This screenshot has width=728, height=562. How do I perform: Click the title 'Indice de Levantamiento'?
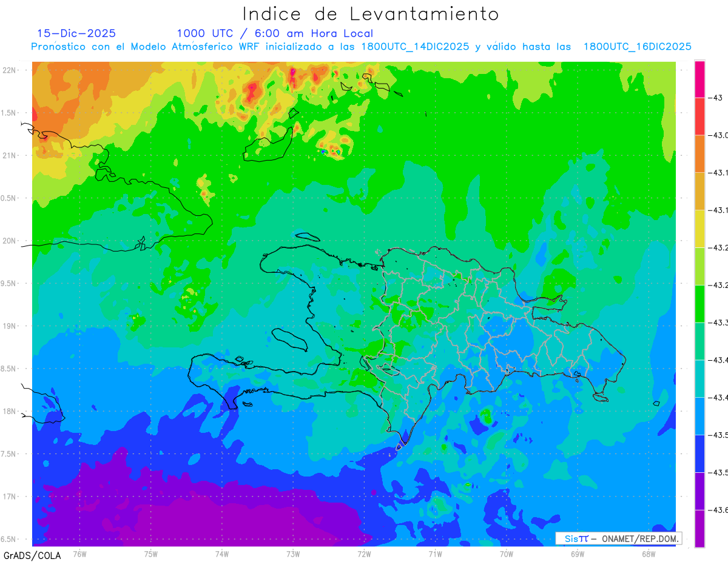[371, 14]
